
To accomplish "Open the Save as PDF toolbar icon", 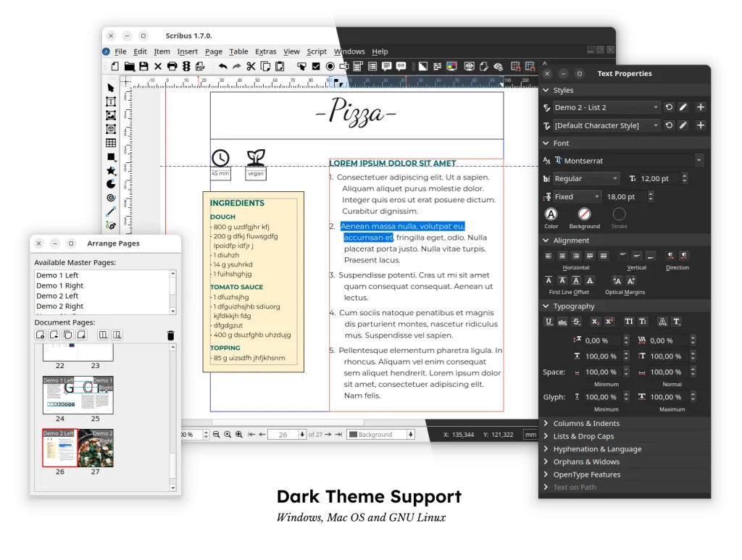I will pos(200,66).
